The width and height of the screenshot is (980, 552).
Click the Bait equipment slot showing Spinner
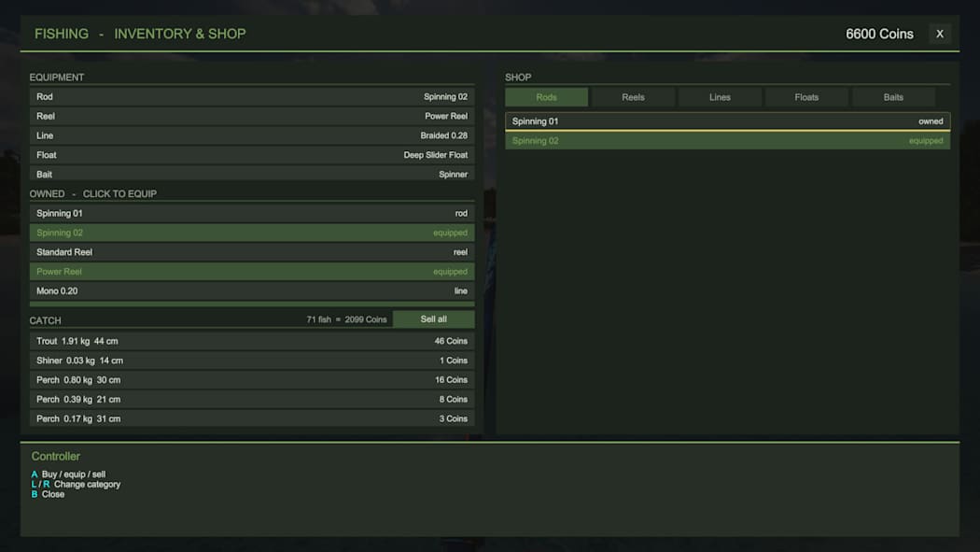click(x=252, y=174)
